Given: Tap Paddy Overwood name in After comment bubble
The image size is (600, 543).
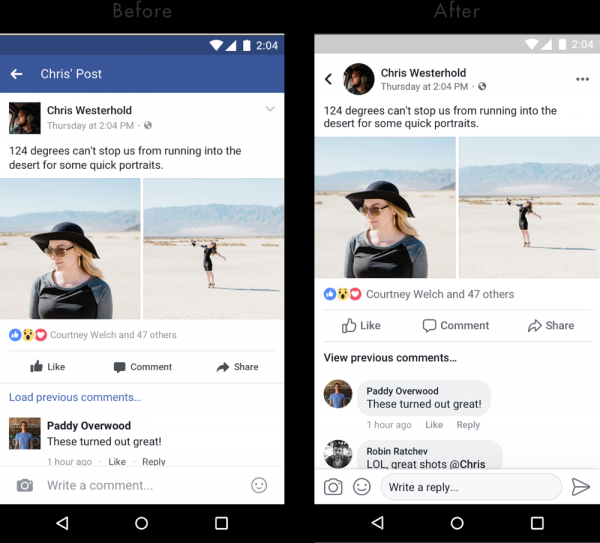Looking at the screenshot, I should click(x=402, y=391).
